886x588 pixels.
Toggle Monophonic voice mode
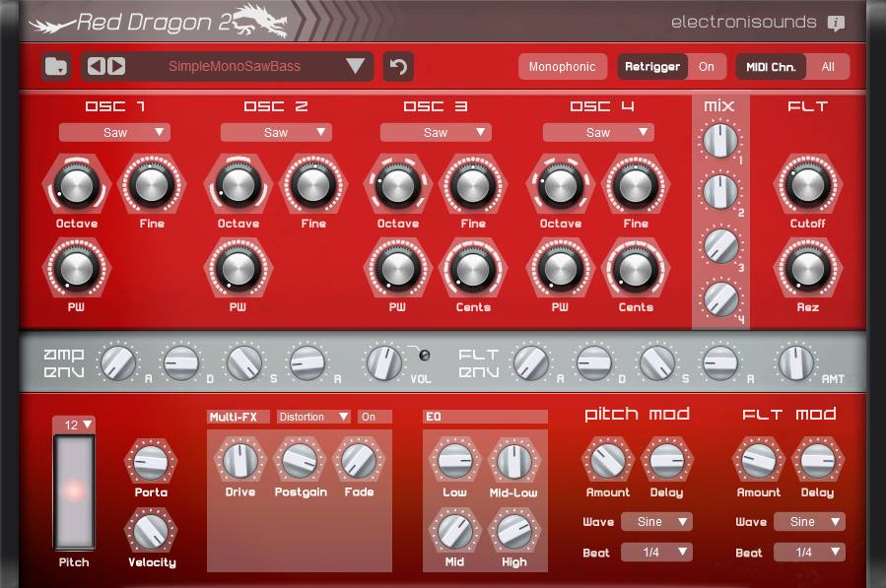562,67
